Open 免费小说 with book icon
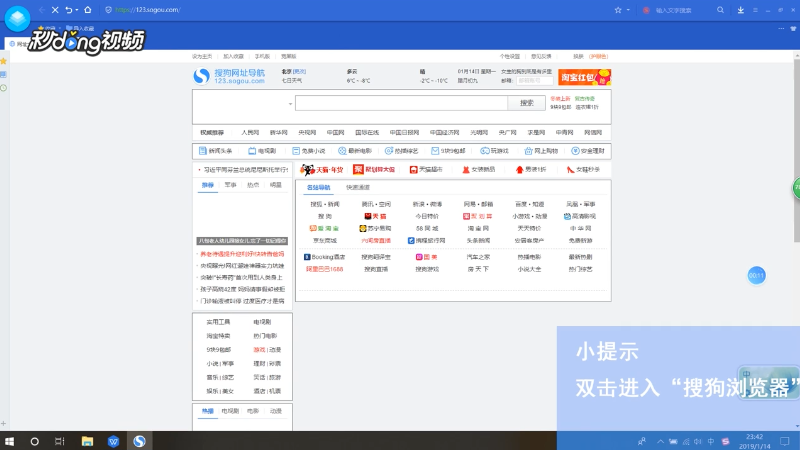This screenshot has height=450, width=800. pyautogui.click(x=309, y=151)
